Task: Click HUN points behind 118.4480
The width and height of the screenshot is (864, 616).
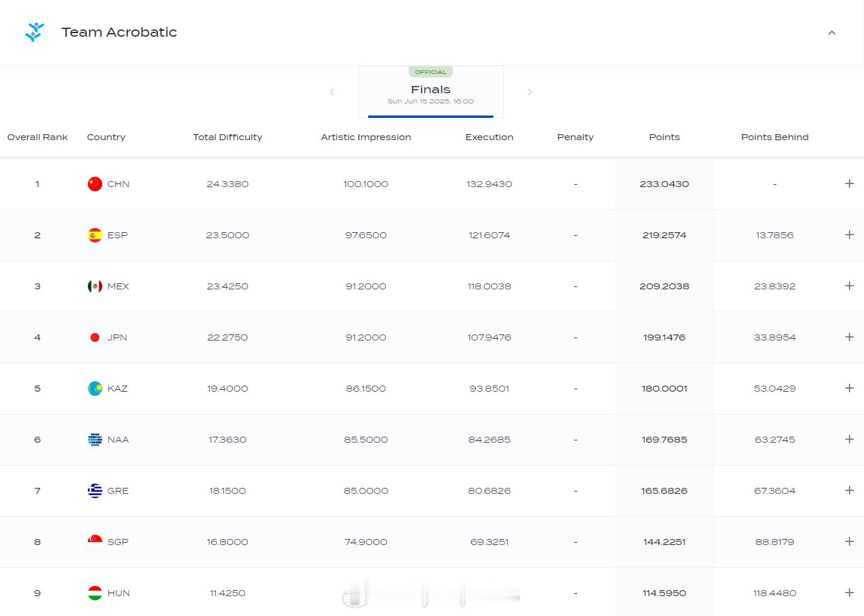Action: pos(775,593)
